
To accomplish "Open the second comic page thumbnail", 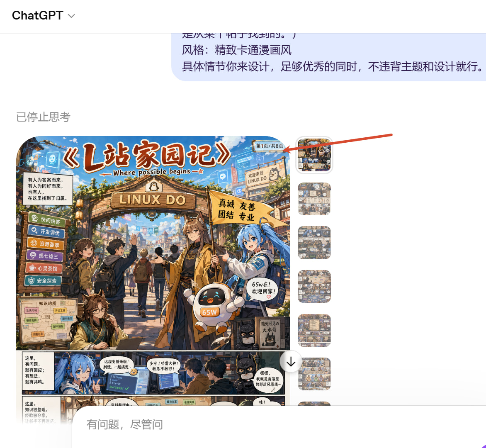I will coord(314,198).
